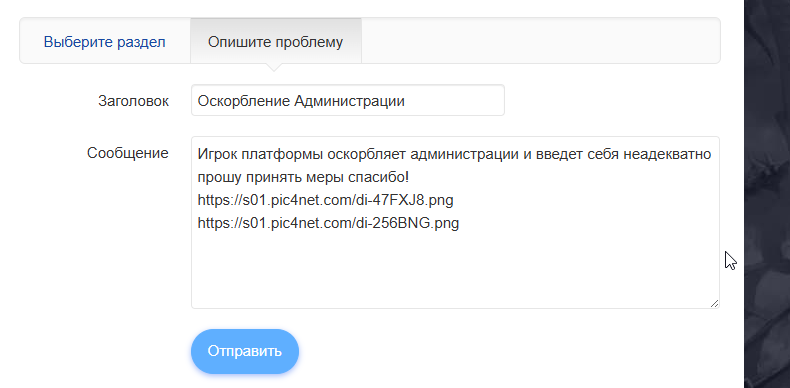790x388 pixels.
Task: Click the word "Игрок" starting the message
Action: click(217, 154)
